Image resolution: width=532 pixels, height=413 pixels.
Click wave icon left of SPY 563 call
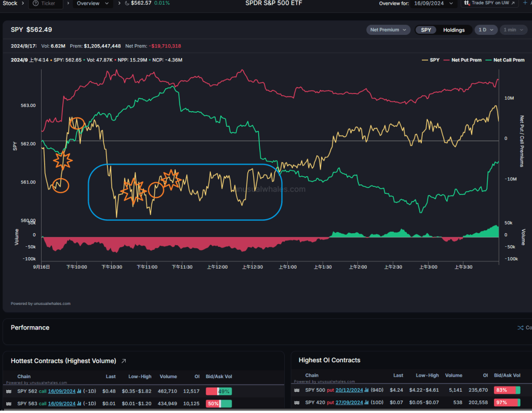[x=8, y=404]
